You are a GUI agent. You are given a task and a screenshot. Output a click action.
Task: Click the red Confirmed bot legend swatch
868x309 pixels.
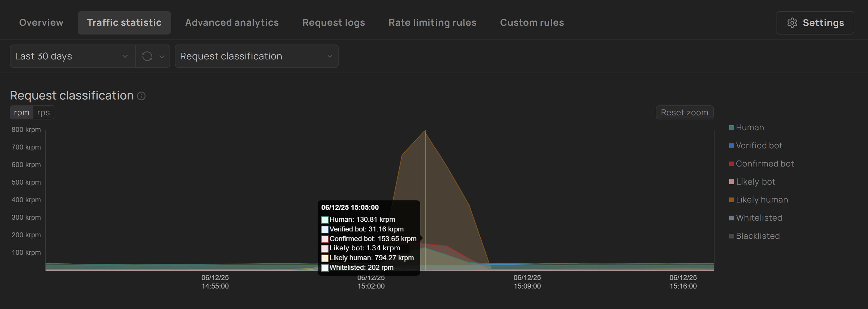coord(731,164)
